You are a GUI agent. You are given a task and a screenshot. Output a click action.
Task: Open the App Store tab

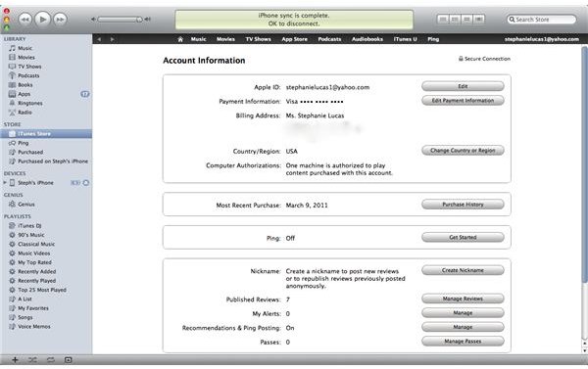tap(294, 39)
